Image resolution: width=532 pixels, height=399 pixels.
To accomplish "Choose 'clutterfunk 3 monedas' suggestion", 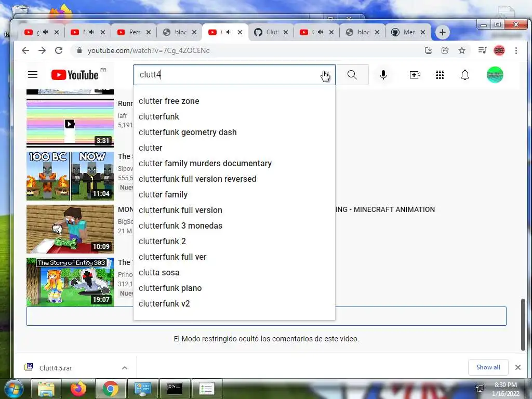I will (x=234, y=226).
